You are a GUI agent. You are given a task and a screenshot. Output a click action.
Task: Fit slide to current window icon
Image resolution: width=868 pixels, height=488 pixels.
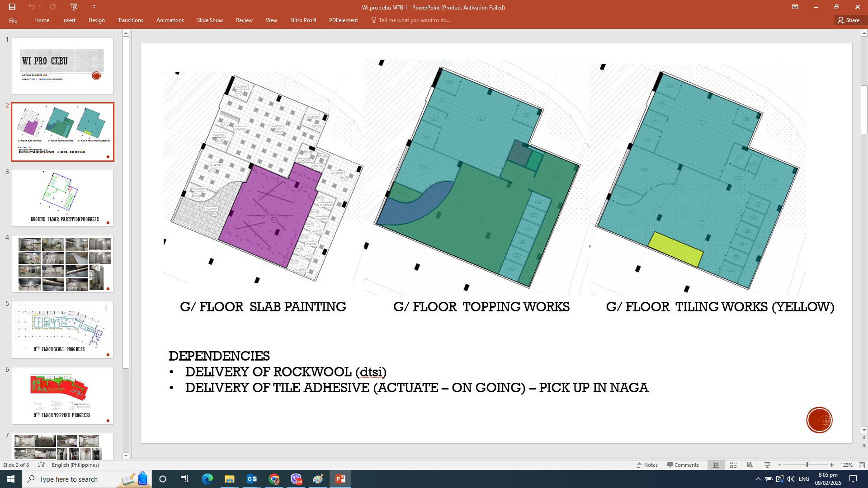click(862, 465)
